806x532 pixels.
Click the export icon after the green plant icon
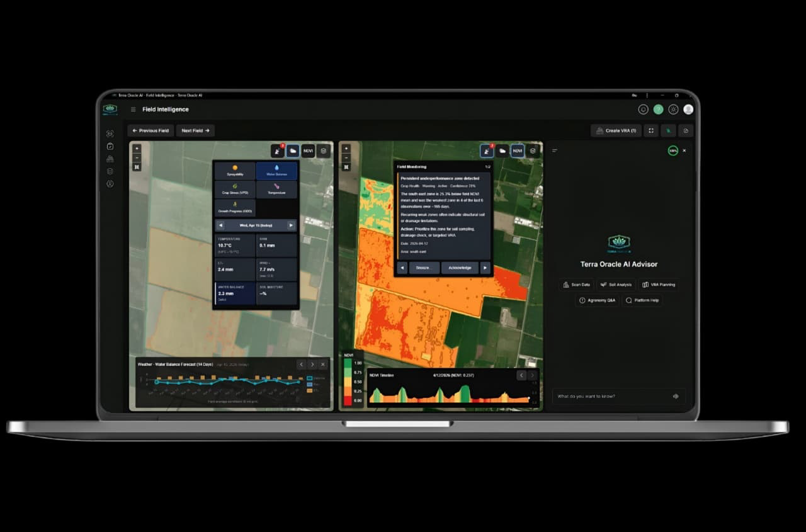686,130
